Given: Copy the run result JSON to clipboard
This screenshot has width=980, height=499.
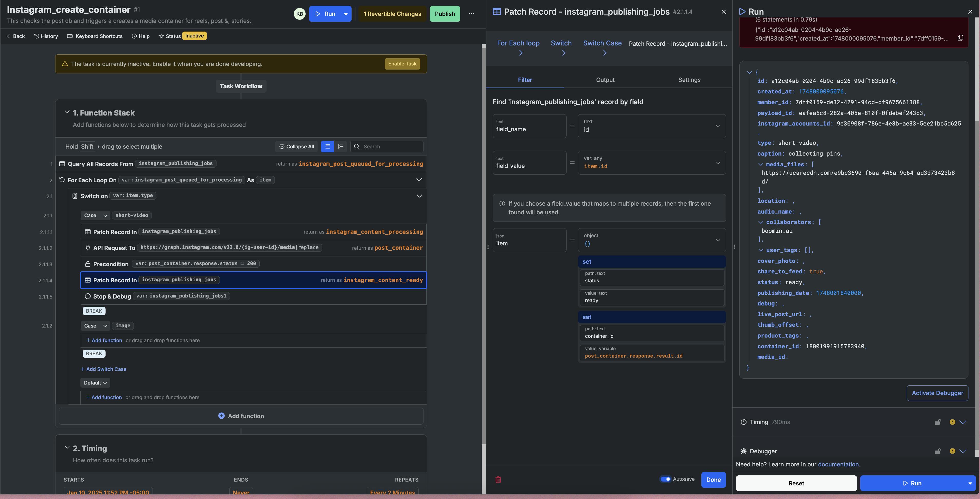Looking at the screenshot, I should coord(960,38).
